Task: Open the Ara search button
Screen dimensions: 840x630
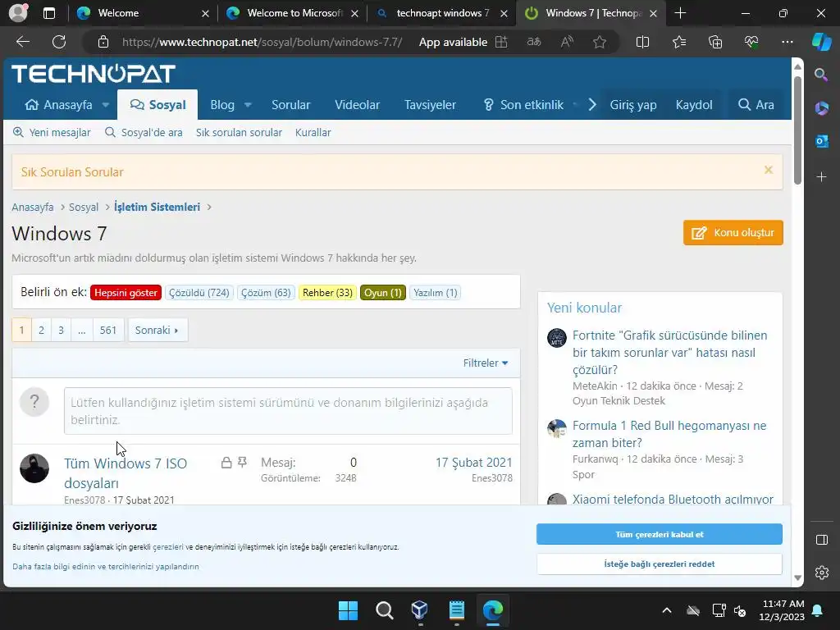Action: [756, 104]
